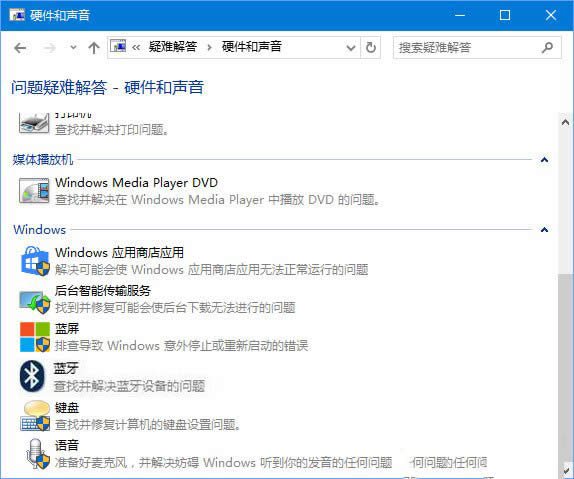Click 查找并解决蓝牙设备的问题 description
This screenshot has width=574, height=479.
(129, 386)
